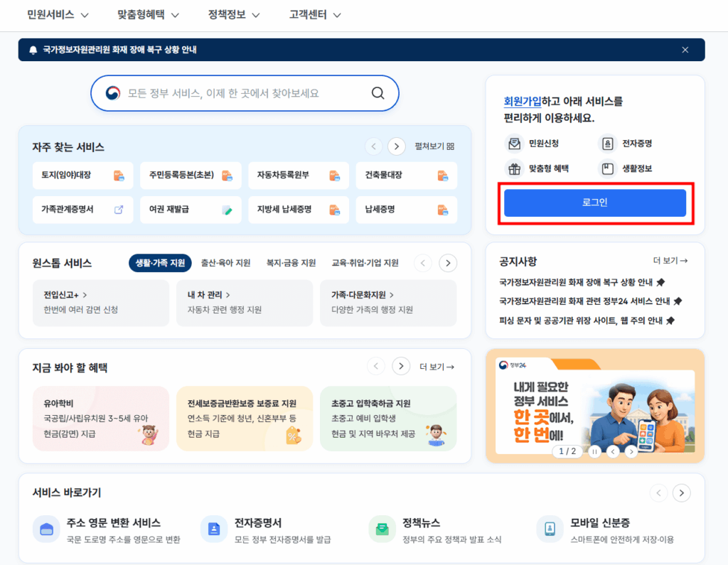The width and height of the screenshot is (728, 565).
Task: Select the 복지·금융 지원 tab
Action: tap(291, 263)
